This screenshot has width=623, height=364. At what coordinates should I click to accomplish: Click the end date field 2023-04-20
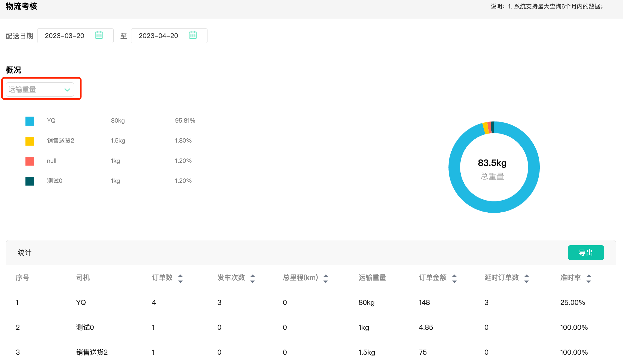pyautogui.click(x=158, y=36)
